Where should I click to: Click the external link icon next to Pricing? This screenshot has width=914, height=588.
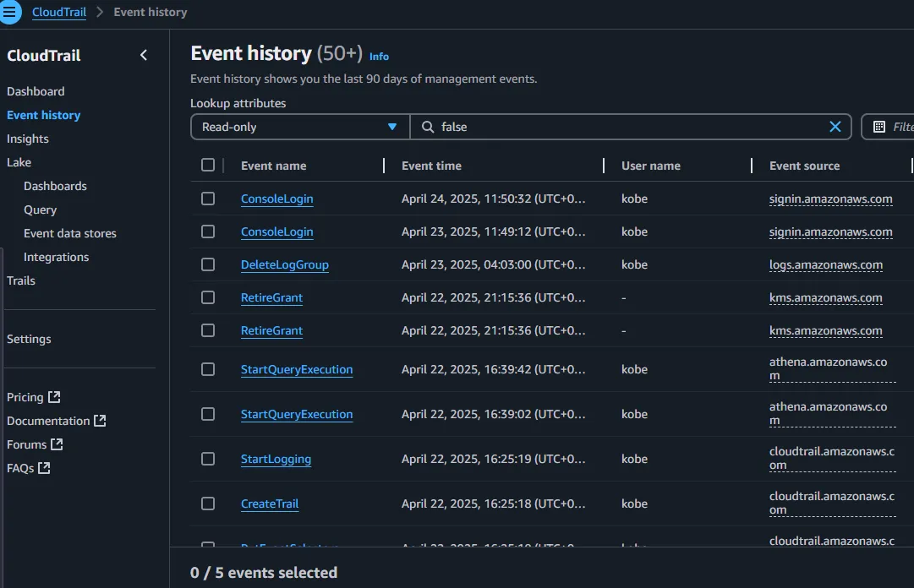(x=54, y=397)
